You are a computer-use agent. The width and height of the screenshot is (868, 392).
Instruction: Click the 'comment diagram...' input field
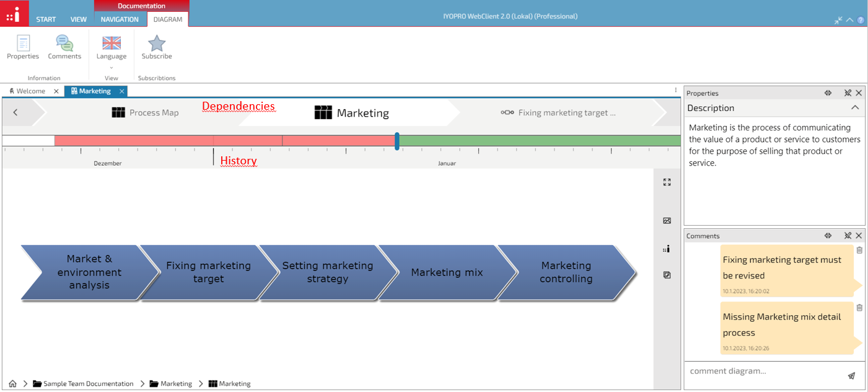click(766, 372)
